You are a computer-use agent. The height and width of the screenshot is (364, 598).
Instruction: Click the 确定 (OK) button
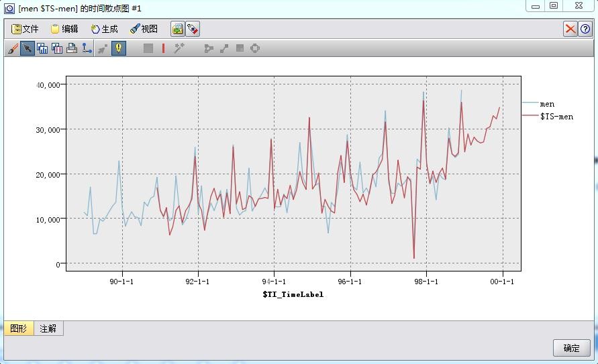[572, 348]
